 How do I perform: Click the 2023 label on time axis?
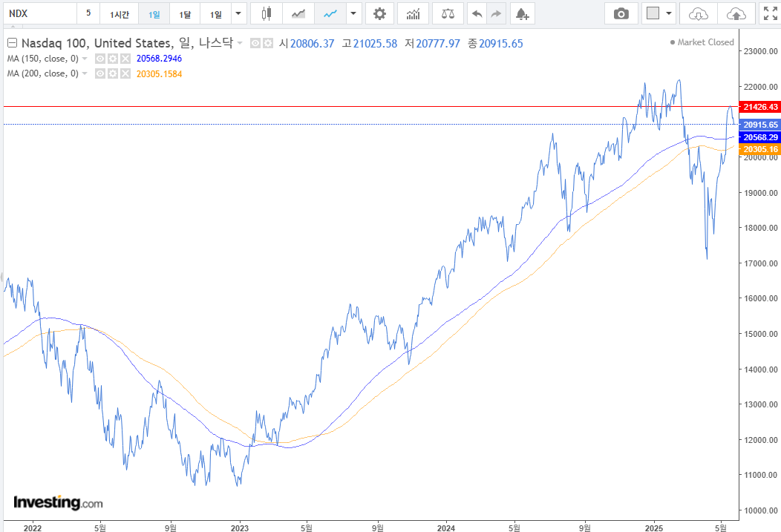[240, 528]
